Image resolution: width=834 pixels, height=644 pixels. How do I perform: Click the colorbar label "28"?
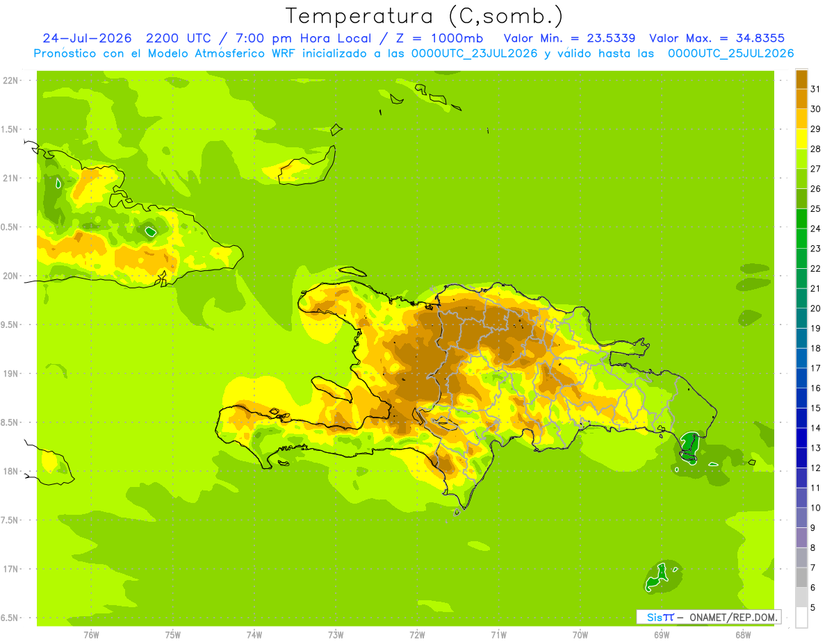(x=815, y=149)
